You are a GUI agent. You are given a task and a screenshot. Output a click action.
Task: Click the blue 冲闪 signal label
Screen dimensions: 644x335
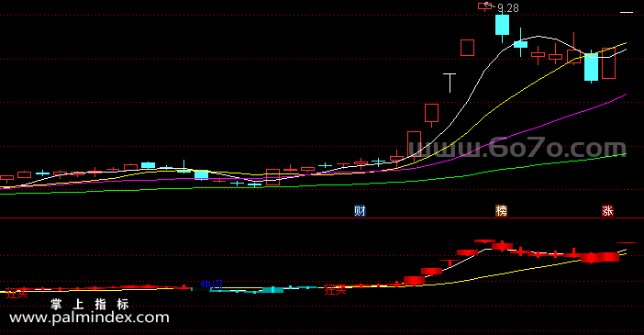(x=212, y=285)
